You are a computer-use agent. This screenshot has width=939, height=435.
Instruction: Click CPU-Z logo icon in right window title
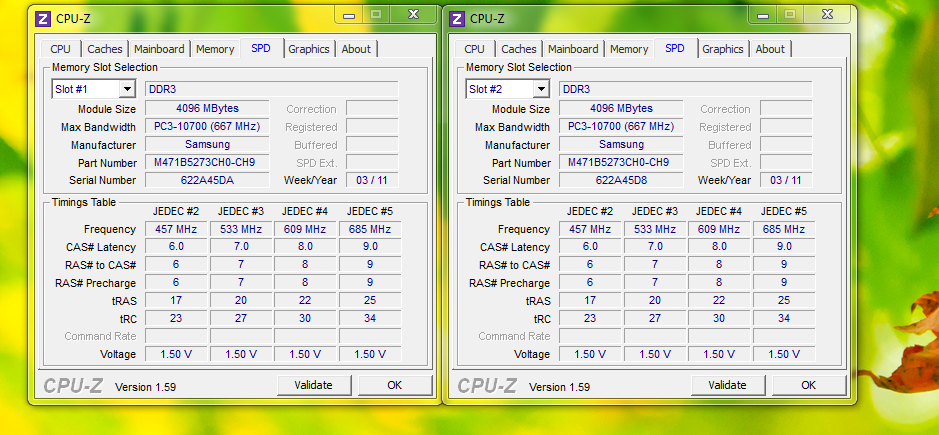pos(457,19)
